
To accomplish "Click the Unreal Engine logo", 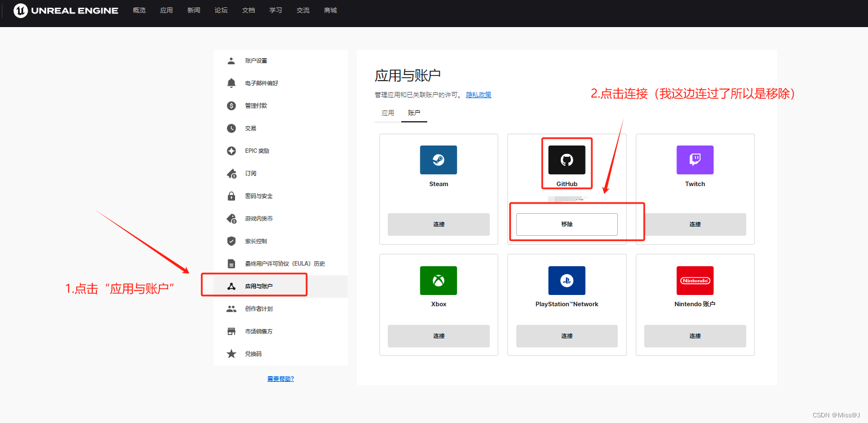I will click(66, 11).
